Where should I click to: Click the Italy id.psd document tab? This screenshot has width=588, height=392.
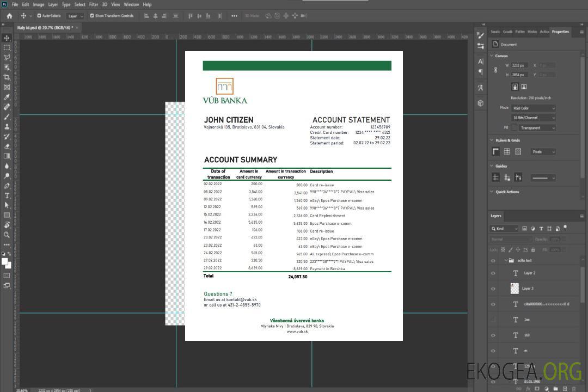(x=45, y=27)
